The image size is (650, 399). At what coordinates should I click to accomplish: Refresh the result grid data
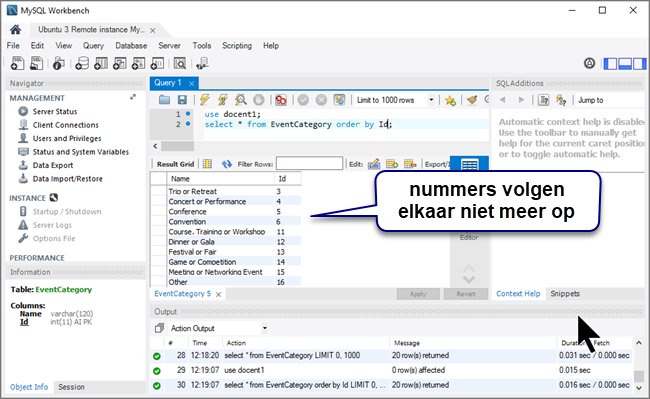(x=226, y=164)
